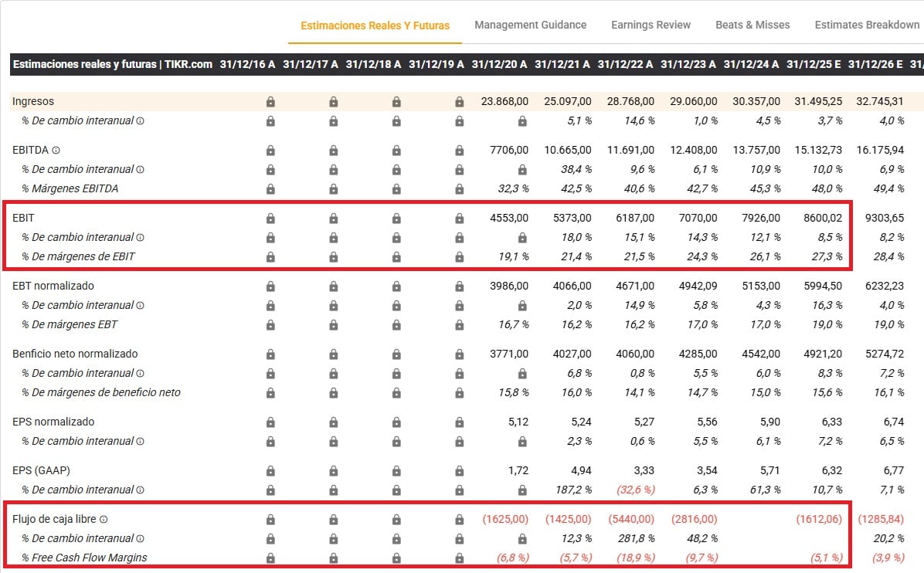The height and width of the screenshot is (573, 924).
Task: Switch to the Earnings Review tab
Action: tap(651, 25)
